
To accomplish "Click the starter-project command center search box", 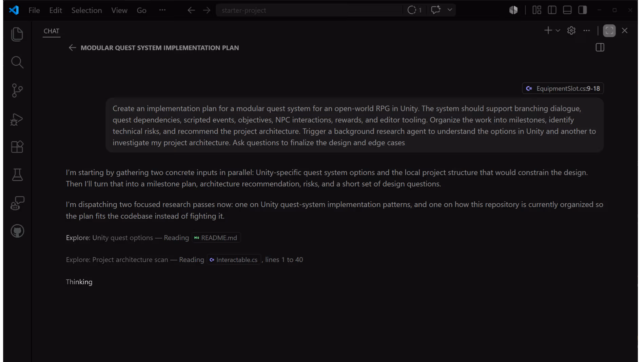I will click(x=309, y=10).
